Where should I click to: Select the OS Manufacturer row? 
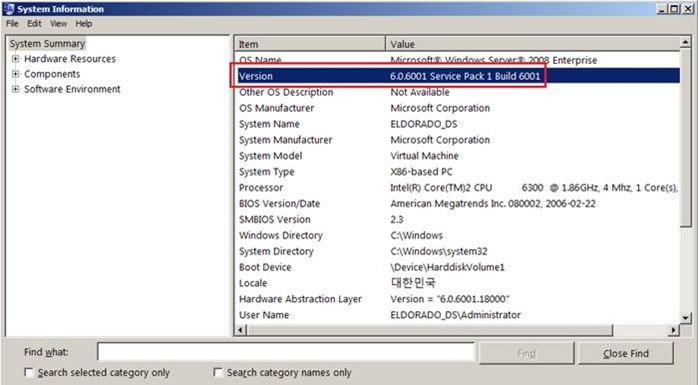(x=457, y=108)
